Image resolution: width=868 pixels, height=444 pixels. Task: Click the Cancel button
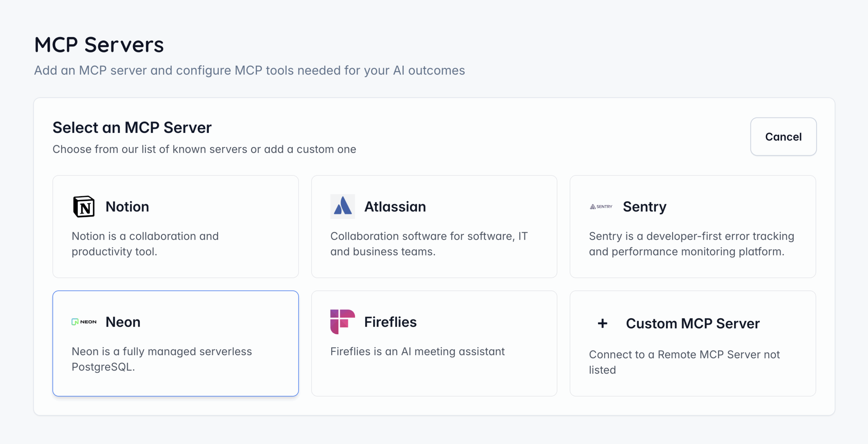click(x=783, y=137)
